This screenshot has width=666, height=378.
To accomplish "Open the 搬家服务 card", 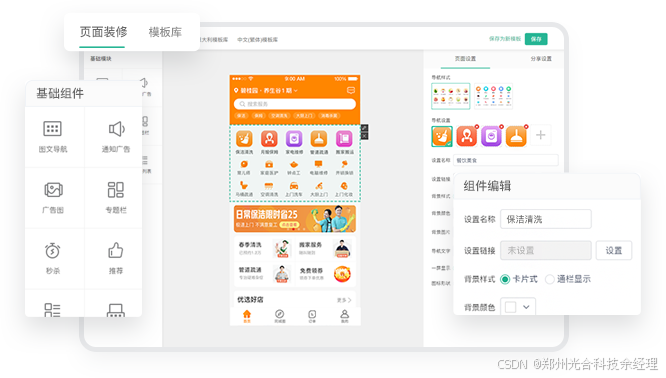I will (325, 249).
